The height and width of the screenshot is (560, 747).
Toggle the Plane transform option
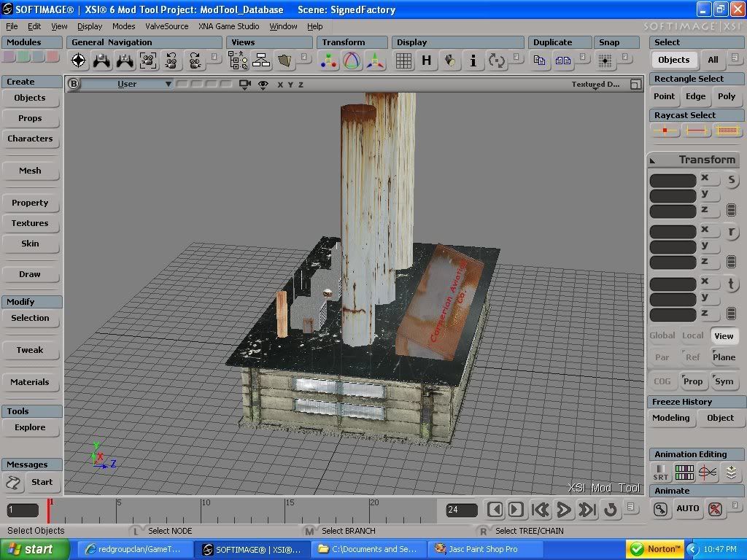coord(724,357)
